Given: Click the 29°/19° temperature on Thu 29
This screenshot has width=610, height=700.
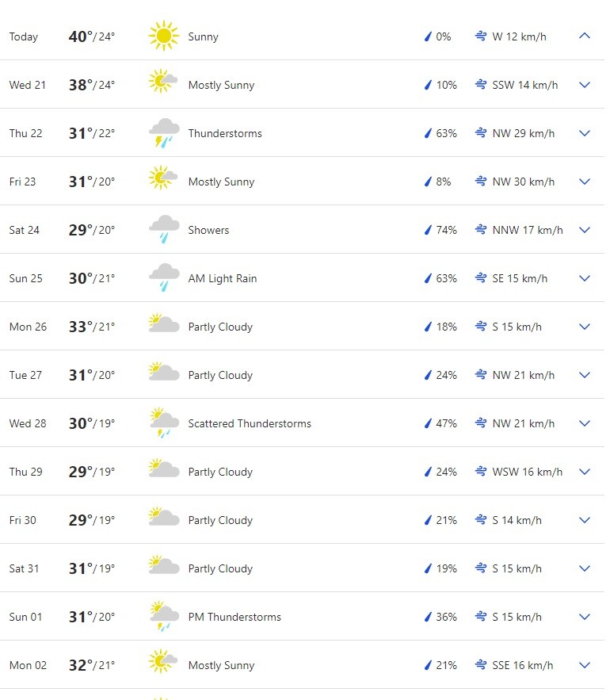Looking at the screenshot, I should (91, 472).
